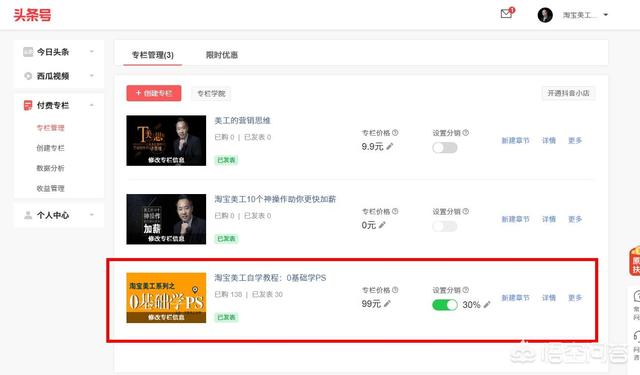Show the 设置分销 help icon for 0基础学PS

coord(466,290)
